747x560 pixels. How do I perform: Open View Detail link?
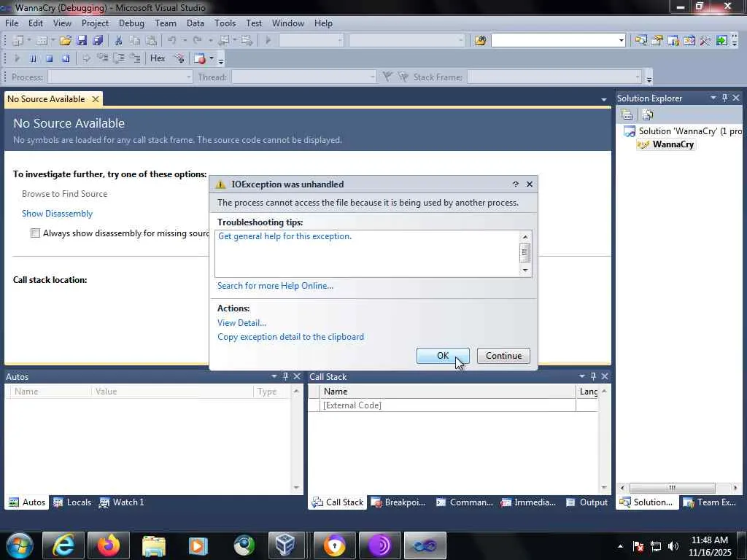(241, 323)
